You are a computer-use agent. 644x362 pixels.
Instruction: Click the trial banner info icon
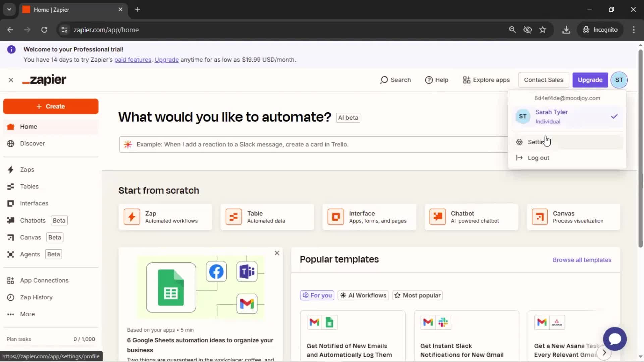[11, 50]
